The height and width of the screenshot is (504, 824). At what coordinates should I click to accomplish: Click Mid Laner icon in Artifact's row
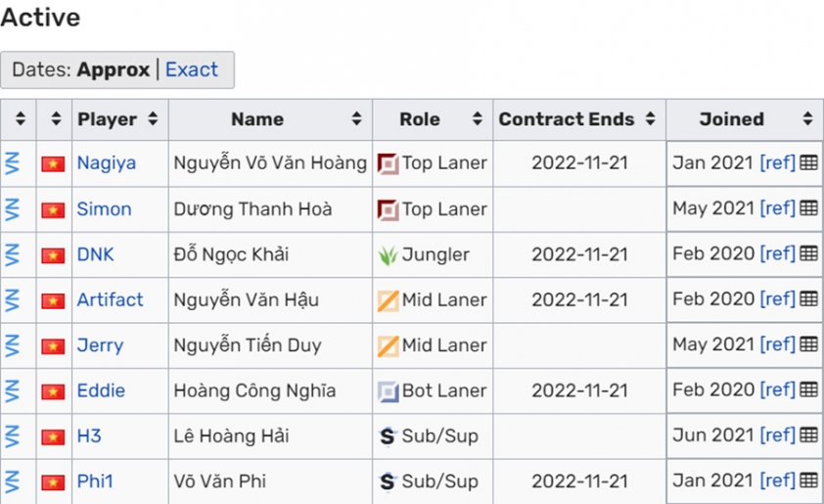[x=388, y=301]
